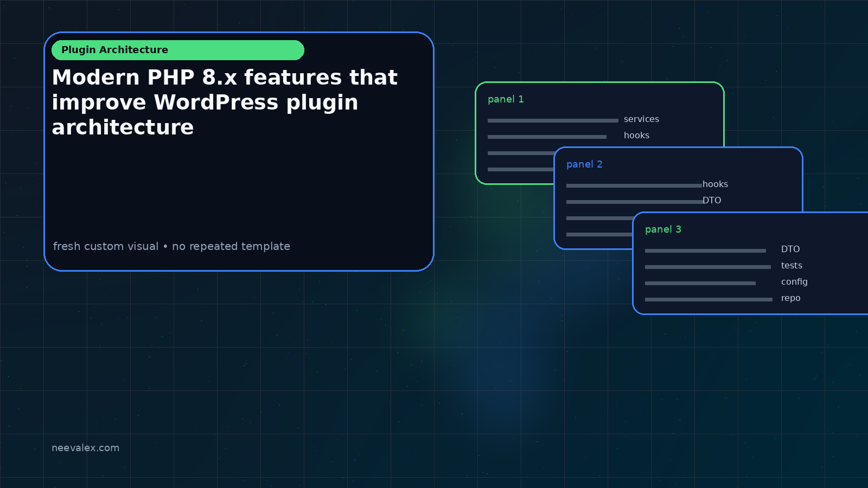
Task: Click the 'hooks' label in panel 2
Action: click(x=715, y=184)
